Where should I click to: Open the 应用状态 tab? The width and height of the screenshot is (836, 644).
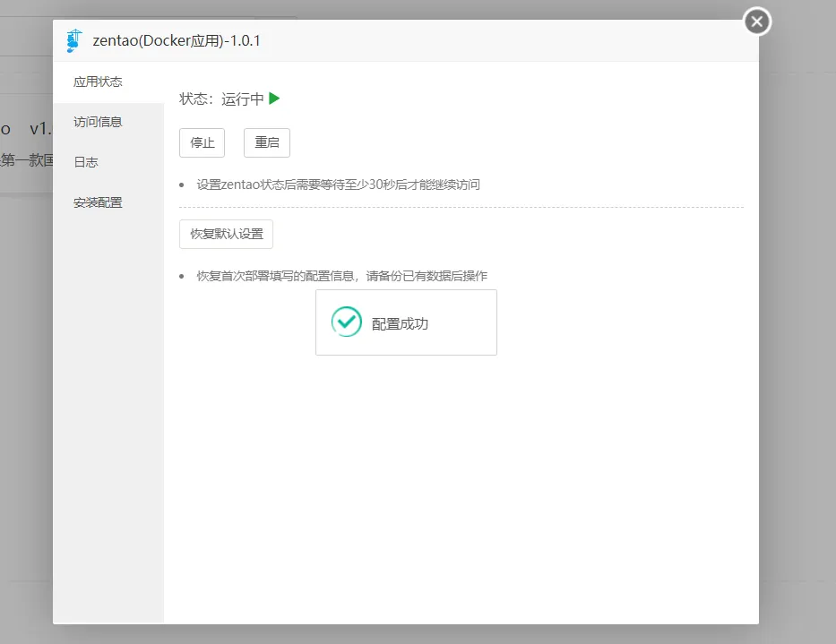(108, 82)
